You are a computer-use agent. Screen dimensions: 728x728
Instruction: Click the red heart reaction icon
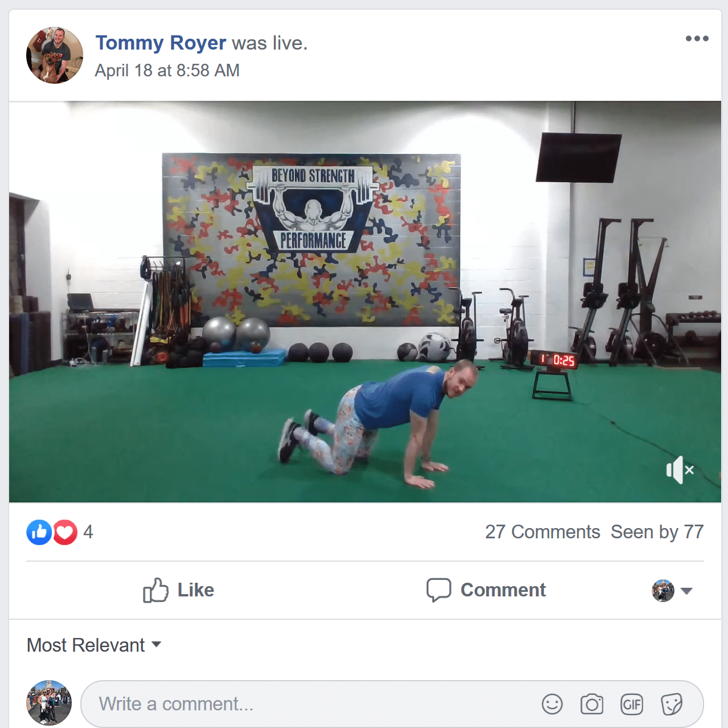coord(65,533)
